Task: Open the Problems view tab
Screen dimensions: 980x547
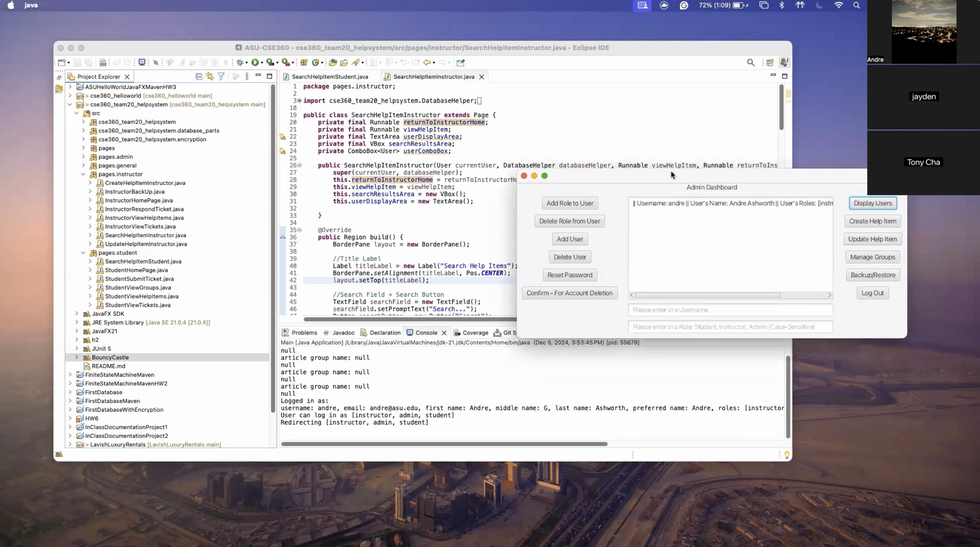Action: [x=304, y=333]
